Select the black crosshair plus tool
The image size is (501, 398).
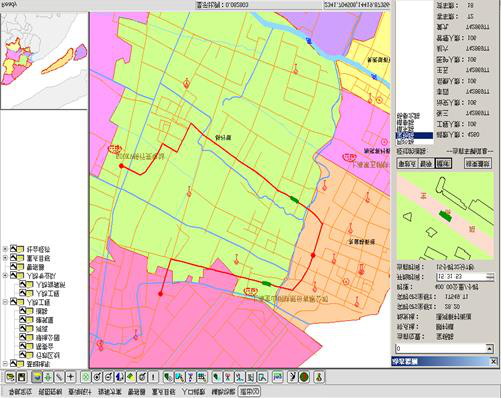coord(71,377)
